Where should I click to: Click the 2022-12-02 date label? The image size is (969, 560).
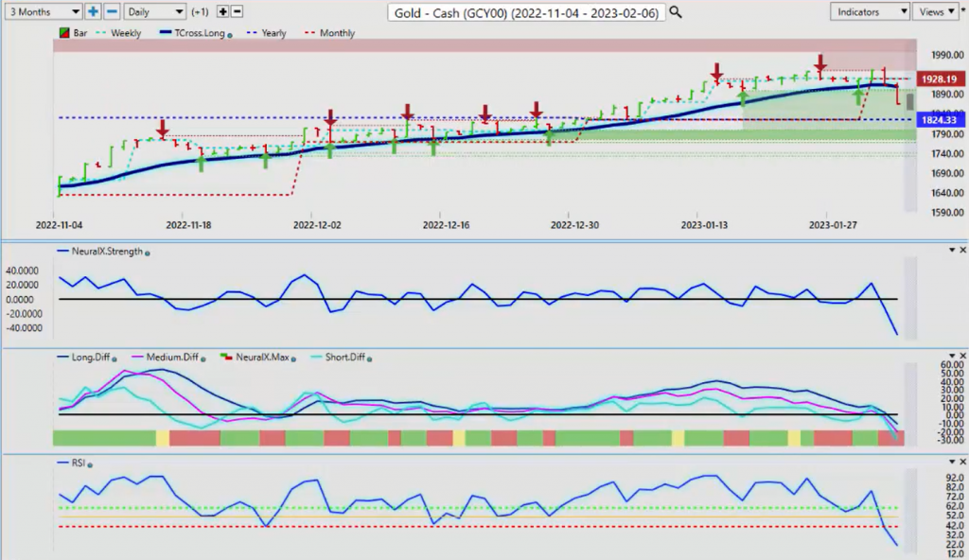pos(317,225)
